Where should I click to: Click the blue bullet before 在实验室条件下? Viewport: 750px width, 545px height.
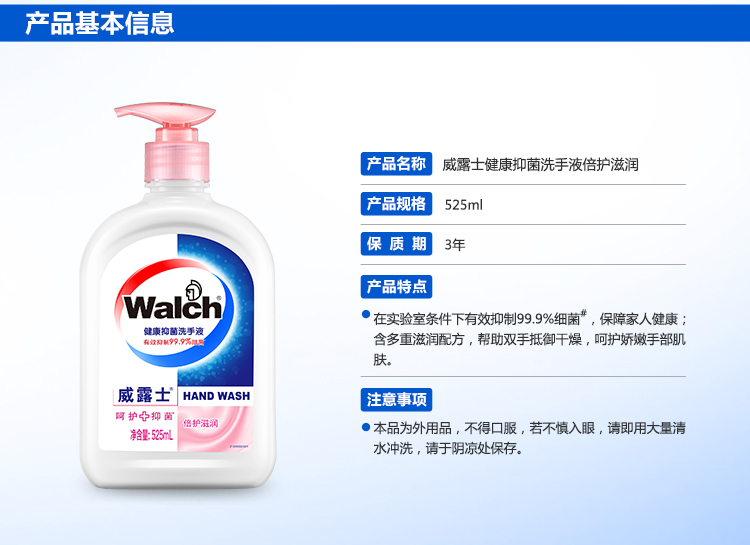(366, 314)
